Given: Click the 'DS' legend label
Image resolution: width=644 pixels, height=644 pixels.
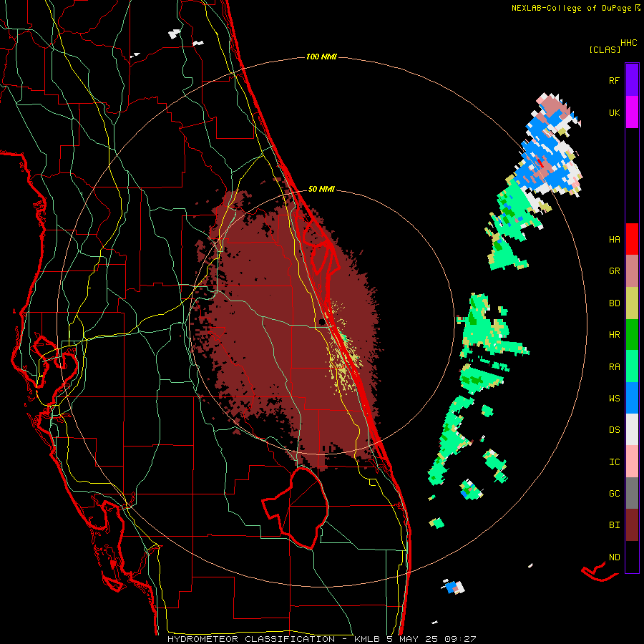Looking at the screenshot, I should [614, 430].
